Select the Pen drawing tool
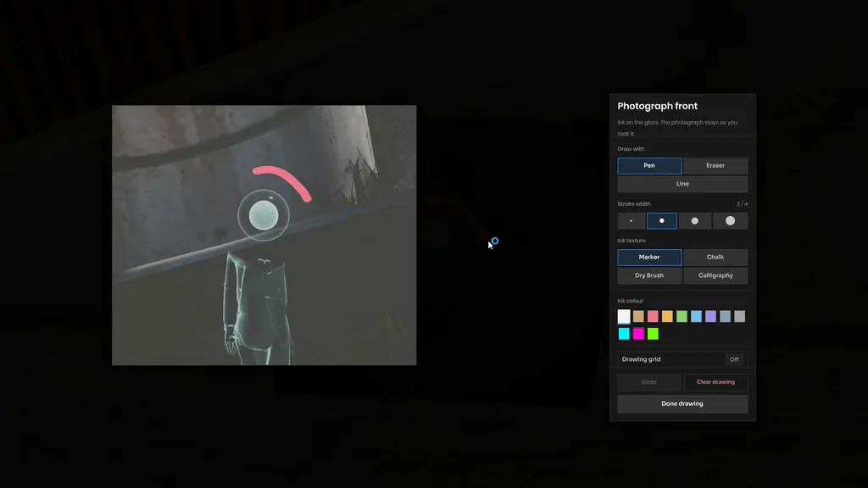 (x=649, y=165)
